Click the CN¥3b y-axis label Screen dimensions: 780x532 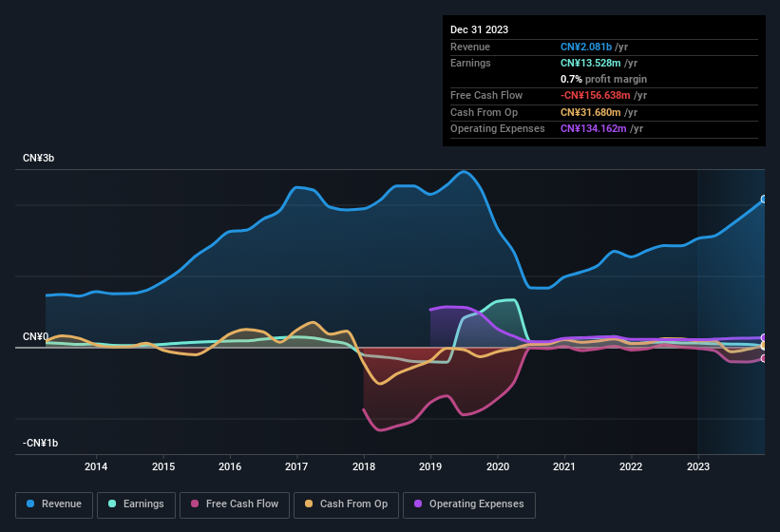point(38,158)
